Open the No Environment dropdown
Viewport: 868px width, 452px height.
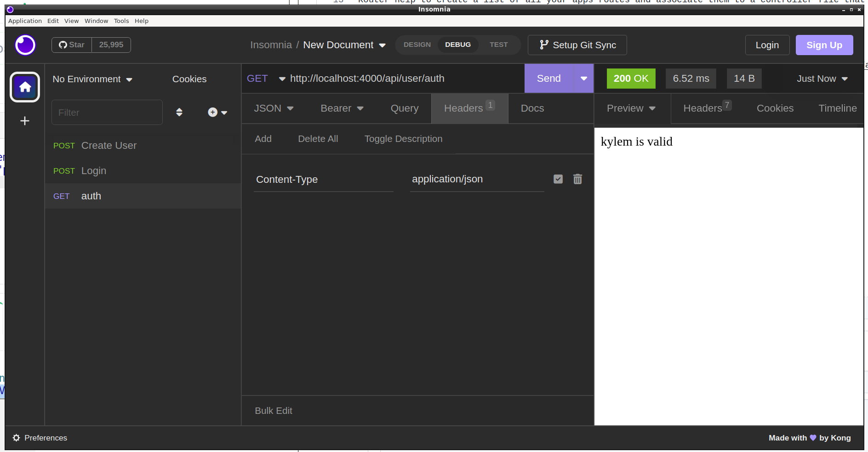pyautogui.click(x=92, y=79)
